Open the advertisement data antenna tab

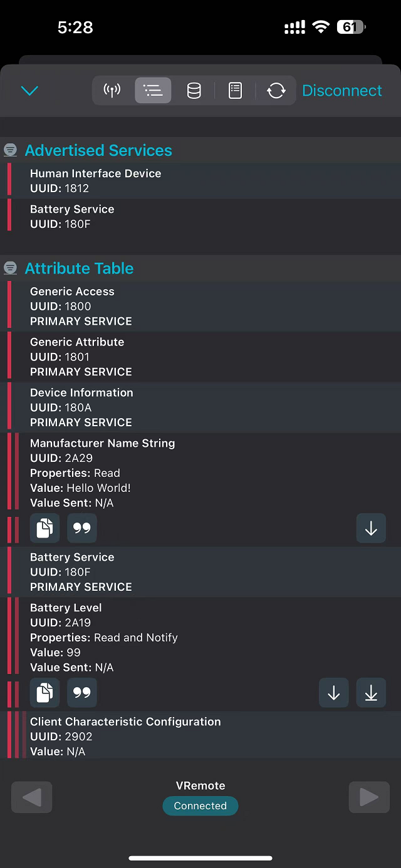pyautogui.click(x=112, y=91)
